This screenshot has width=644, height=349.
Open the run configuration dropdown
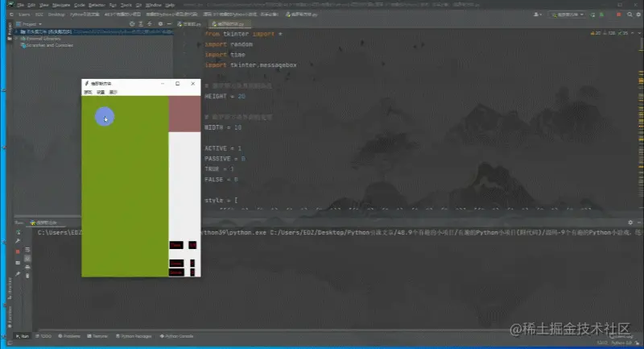pos(568,15)
